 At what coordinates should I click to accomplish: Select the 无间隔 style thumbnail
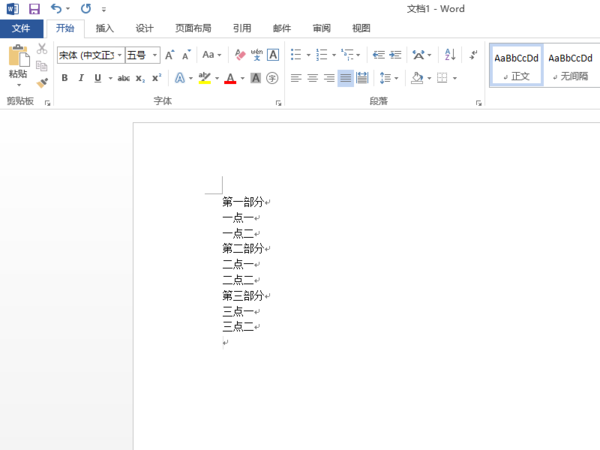tap(571, 65)
